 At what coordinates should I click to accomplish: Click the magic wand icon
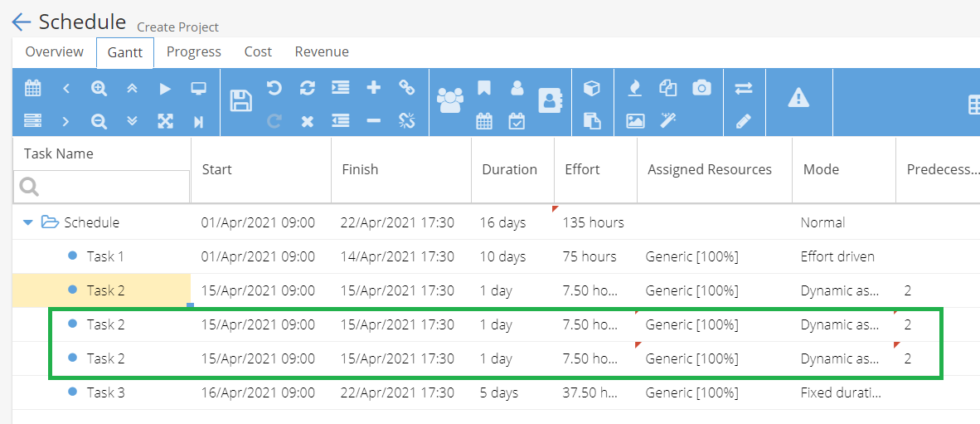668,120
